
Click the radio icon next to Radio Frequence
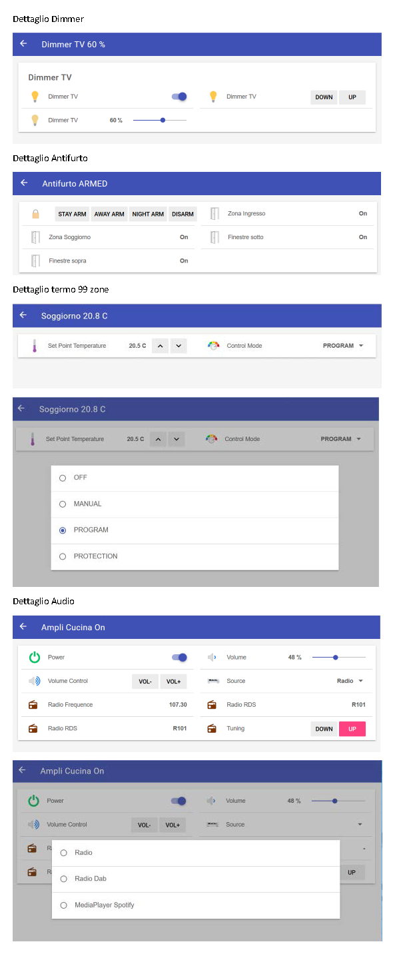33,705
